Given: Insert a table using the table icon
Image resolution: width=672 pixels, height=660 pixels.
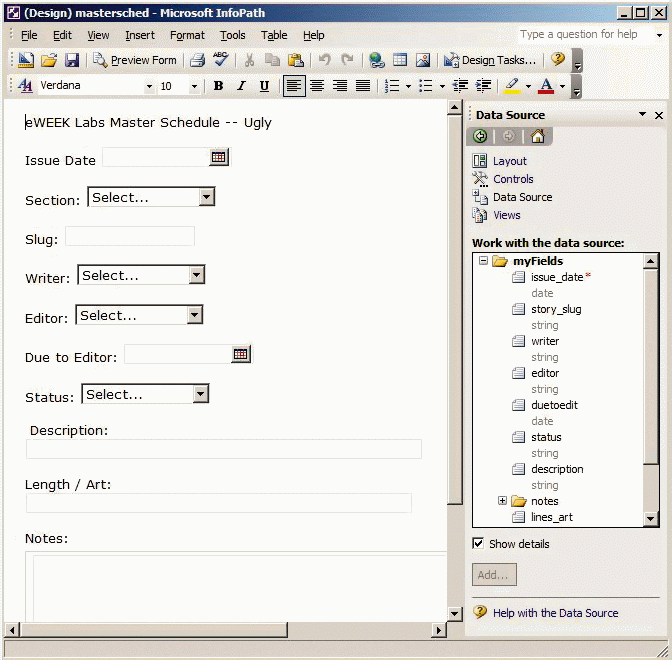Looking at the screenshot, I should 400,60.
